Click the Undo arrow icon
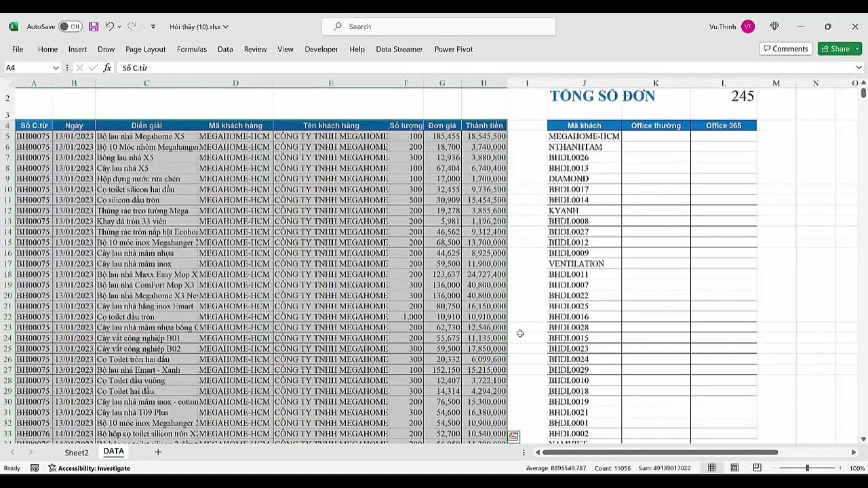The image size is (868, 488). [109, 26]
